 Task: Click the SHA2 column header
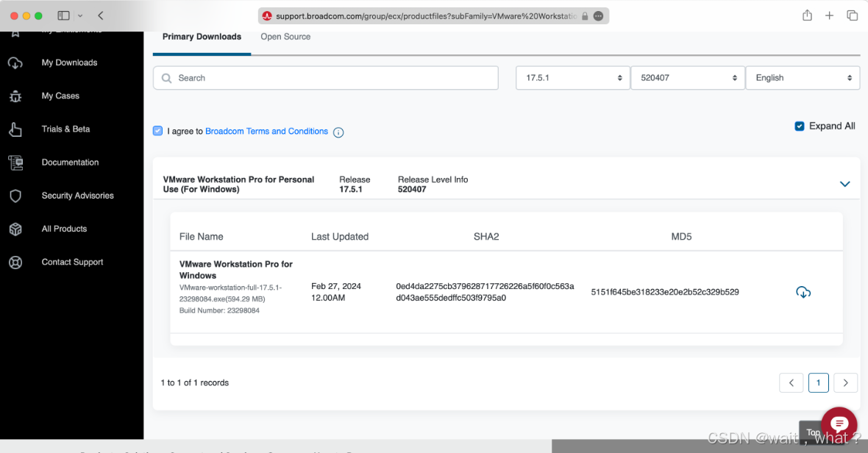pos(486,237)
